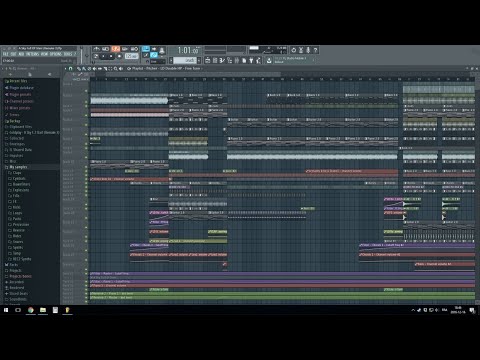Viewport: 480px width, 360px height.
Task: Select the Paint brush tool in Playlist
Action: point(84,69)
